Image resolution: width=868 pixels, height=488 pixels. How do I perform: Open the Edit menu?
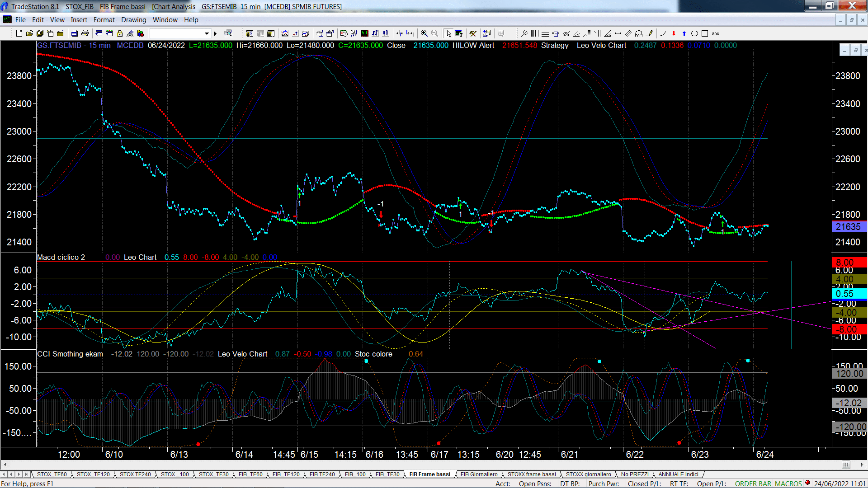pos(38,20)
